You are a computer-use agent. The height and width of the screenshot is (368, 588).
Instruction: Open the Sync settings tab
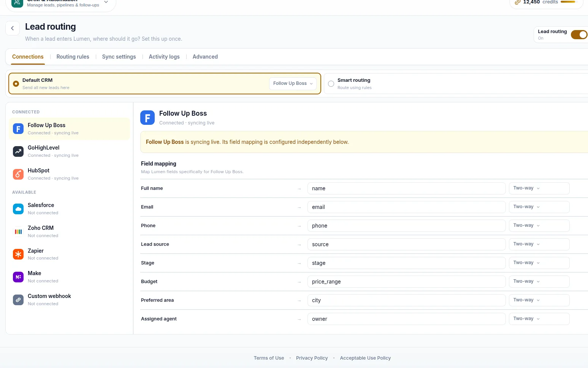point(119,57)
